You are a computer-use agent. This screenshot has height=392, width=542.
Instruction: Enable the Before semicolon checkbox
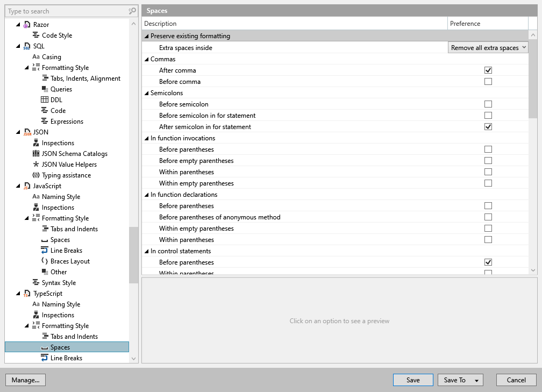coord(488,104)
